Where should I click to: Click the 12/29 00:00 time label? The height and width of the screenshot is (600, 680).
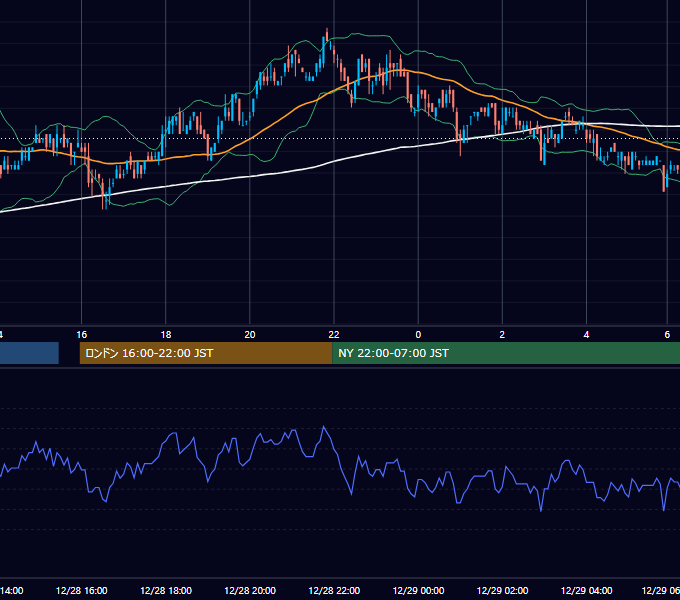418,590
